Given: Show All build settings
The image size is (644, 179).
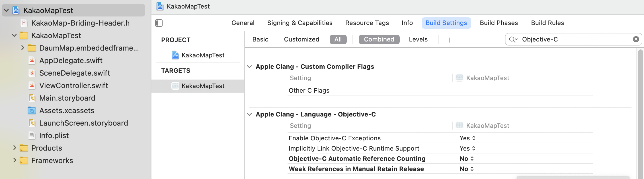Looking at the screenshot, I should [x=338, y=39].
